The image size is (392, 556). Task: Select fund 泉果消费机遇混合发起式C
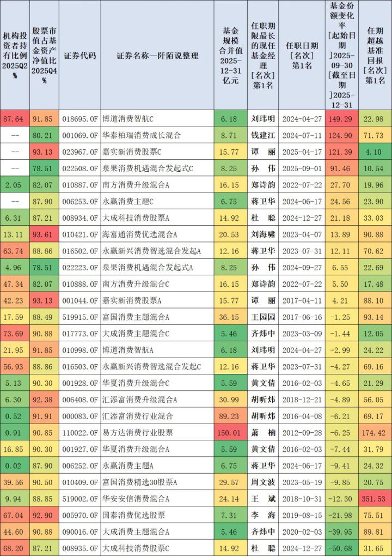click(x=148, y=168)
